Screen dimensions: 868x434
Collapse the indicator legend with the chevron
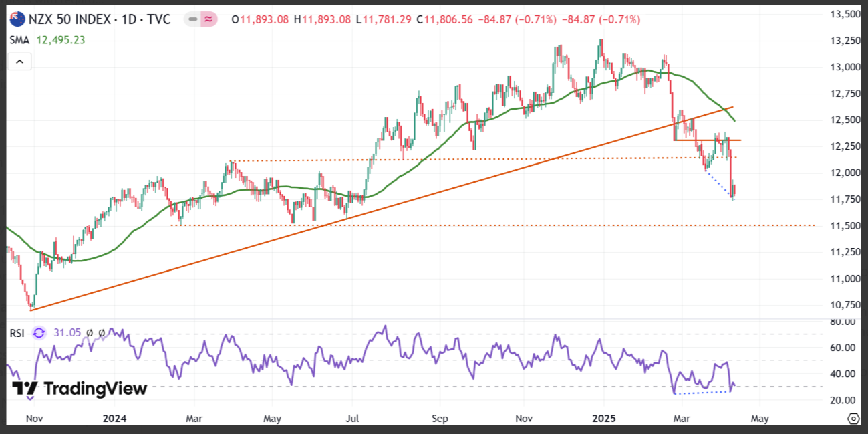(x=19, y=62)
